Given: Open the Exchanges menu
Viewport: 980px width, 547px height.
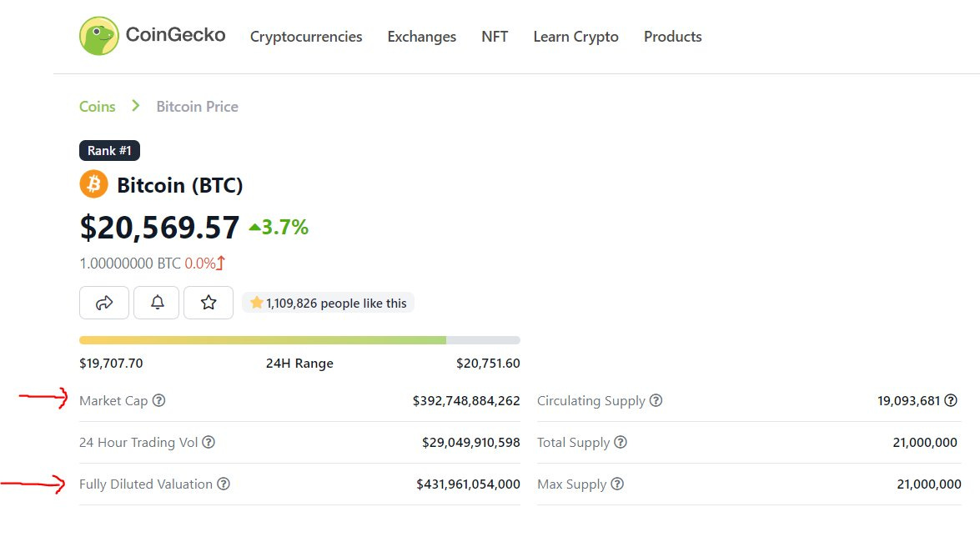Looking at the screenshot, I should [x=422, y=37].
